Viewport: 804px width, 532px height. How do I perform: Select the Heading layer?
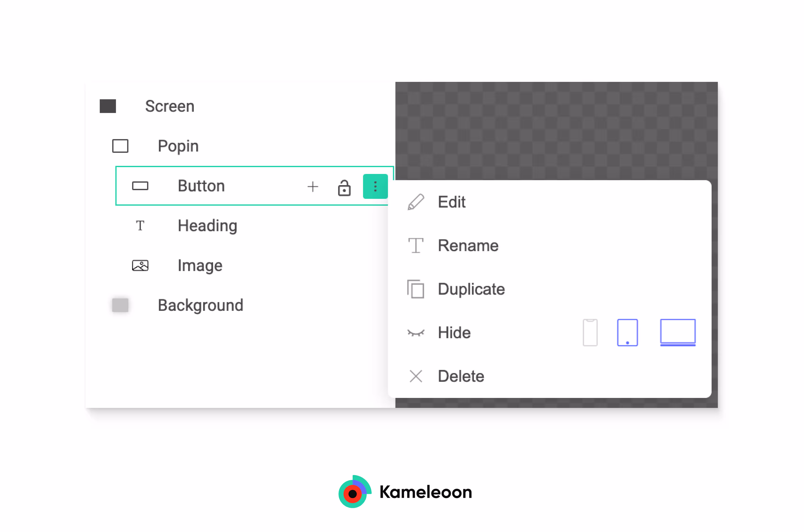pos(207,225)
